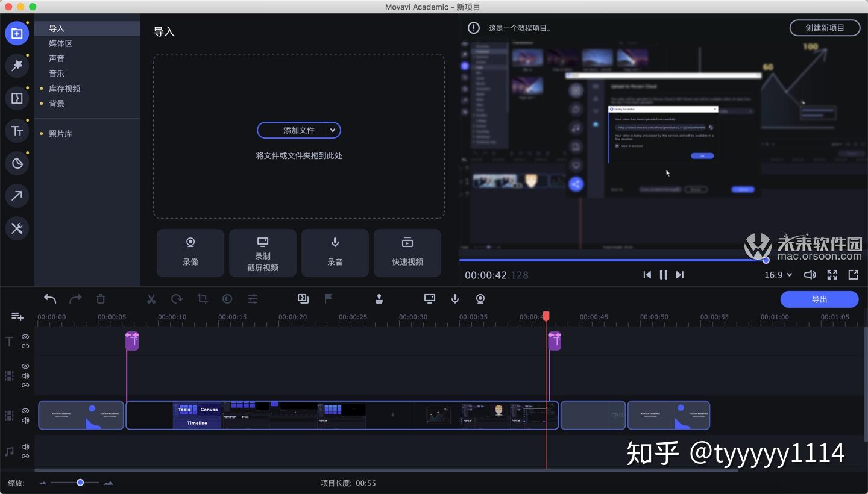The width and height of the screenshot is (868, 494).
Task: Open the 16:9 aspect ratio dropdown
Action: [778, 275]
